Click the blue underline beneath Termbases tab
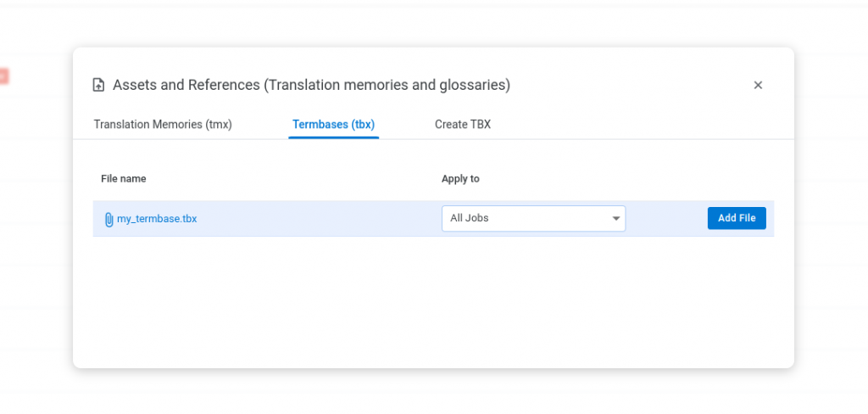 [x=333, y=137]
